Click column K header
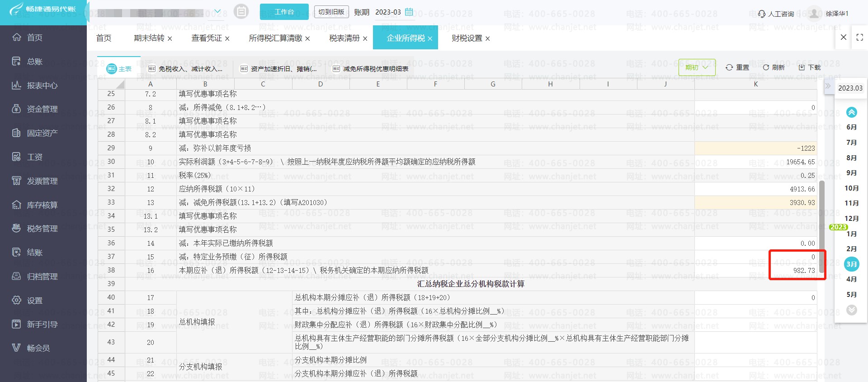The width and height of the screenshot is (868, 382). pos(755,84)
